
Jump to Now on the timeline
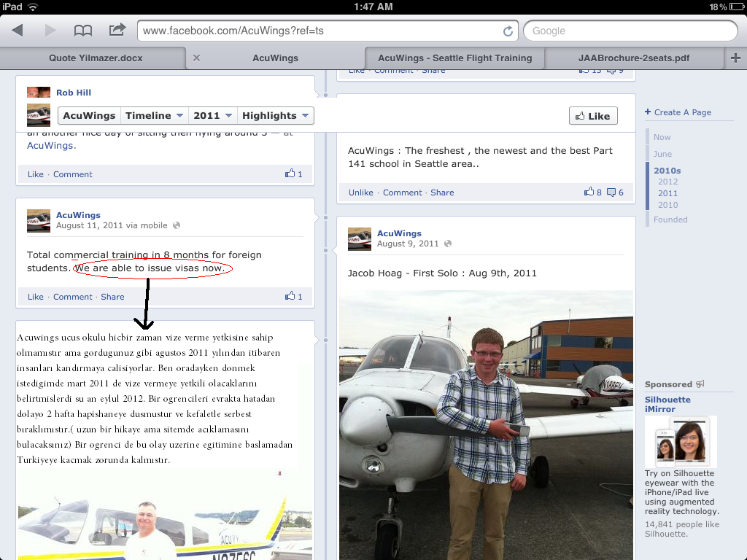pos(662,137)
